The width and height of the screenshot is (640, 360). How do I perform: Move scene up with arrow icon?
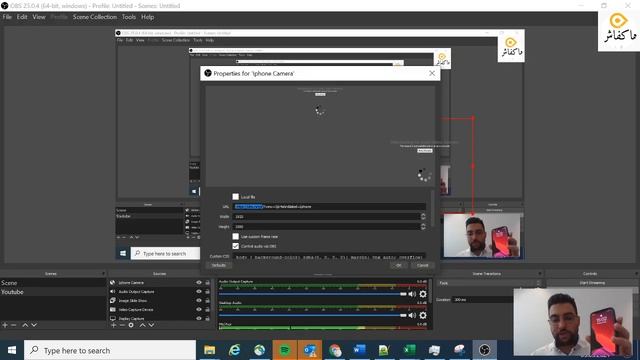[25, 325]
